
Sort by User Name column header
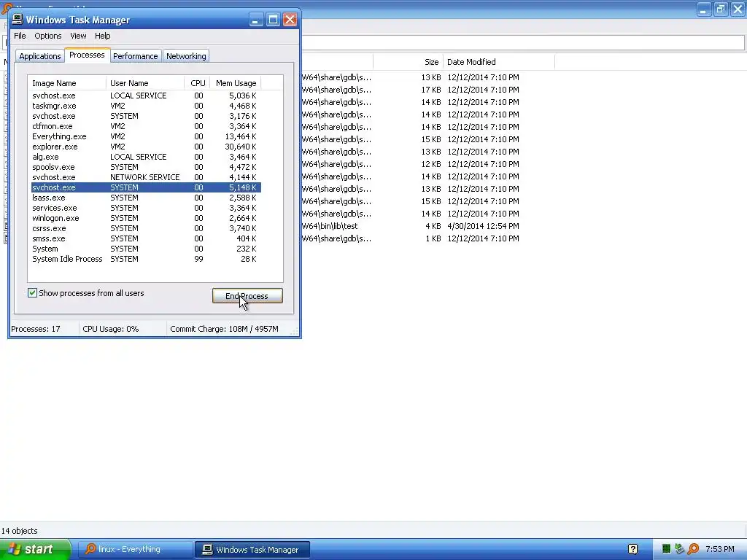point(145,83)
